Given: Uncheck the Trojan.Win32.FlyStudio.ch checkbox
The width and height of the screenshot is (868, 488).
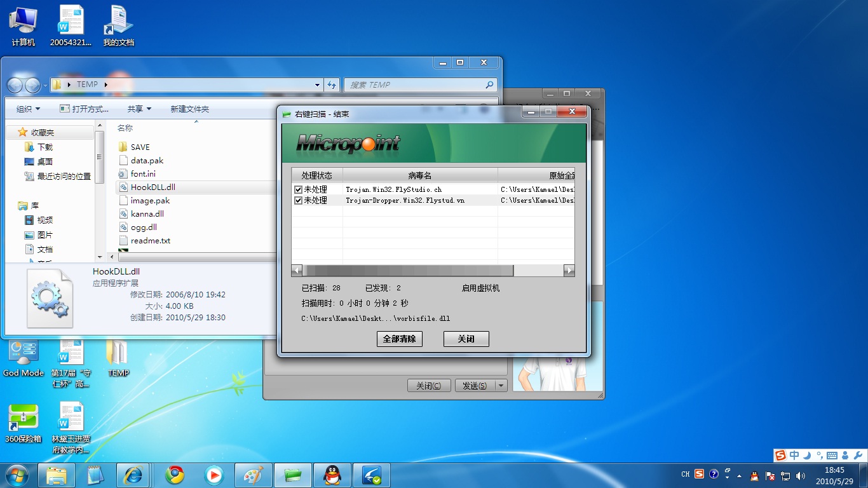Looking at the screenshot, I should pyautogui.click(x=298, y=189).
